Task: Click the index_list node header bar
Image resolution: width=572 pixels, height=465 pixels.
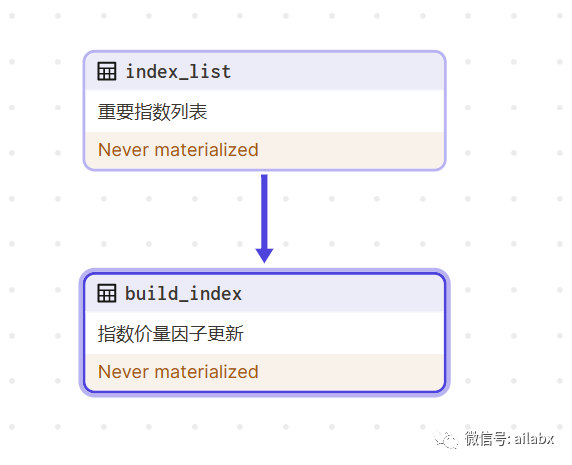Action: (264, 71)
